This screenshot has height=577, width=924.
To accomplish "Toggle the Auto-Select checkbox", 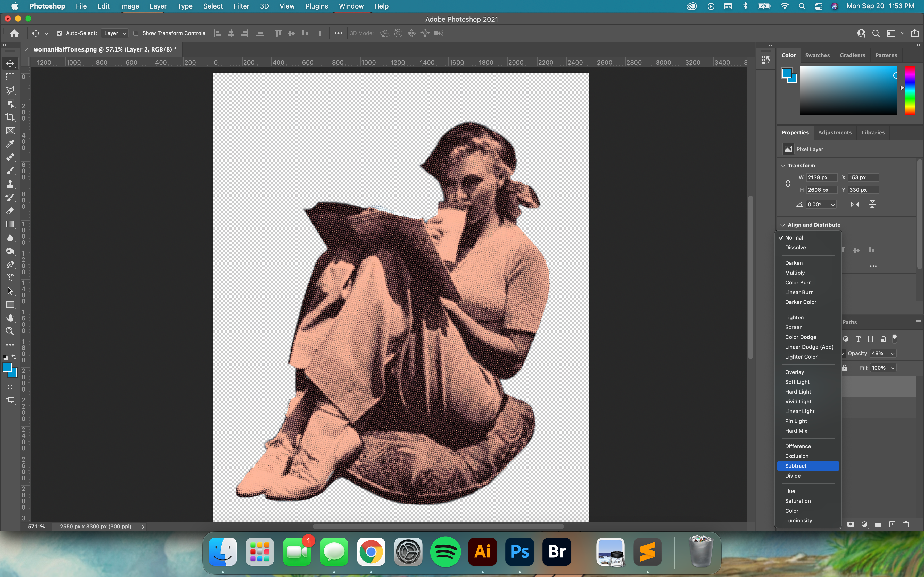I will click(59, 33).
